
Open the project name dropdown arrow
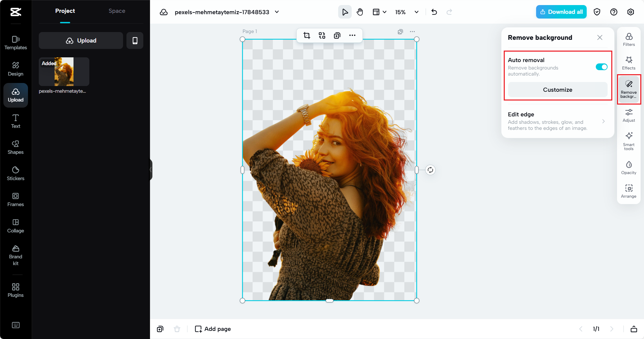[277, 12]
